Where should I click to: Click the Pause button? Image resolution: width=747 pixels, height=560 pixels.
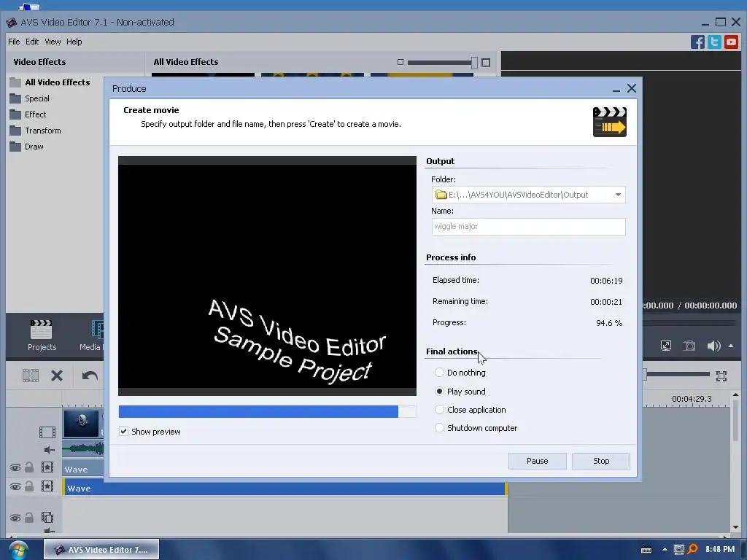coord(538,461)
